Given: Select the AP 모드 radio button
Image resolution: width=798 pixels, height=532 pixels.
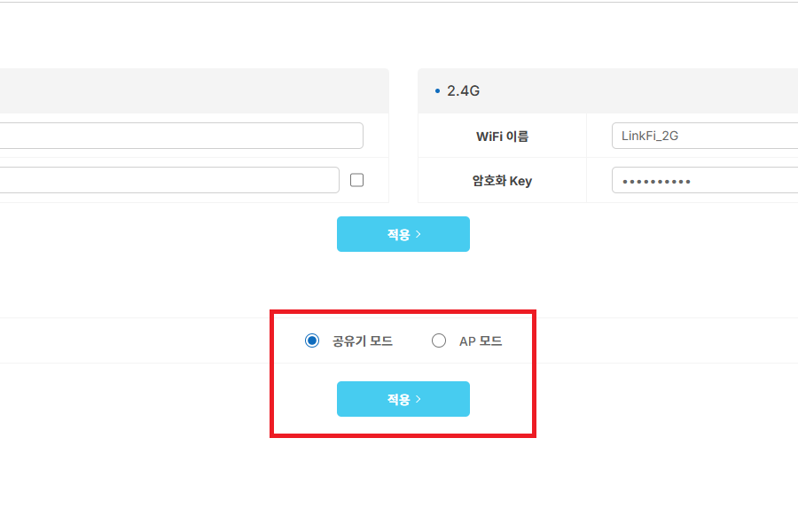Looking at the screenshot, I should point(439,340).
